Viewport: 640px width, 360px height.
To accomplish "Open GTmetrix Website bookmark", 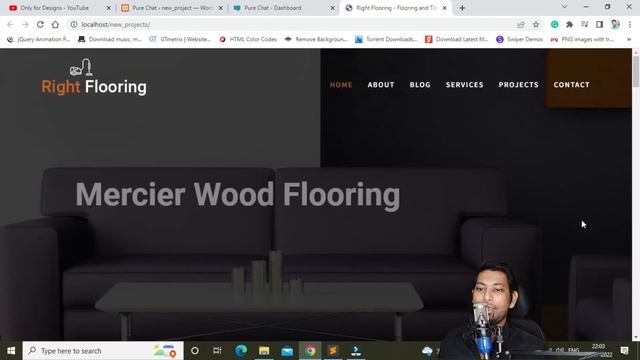I will (x=180, y=39).
